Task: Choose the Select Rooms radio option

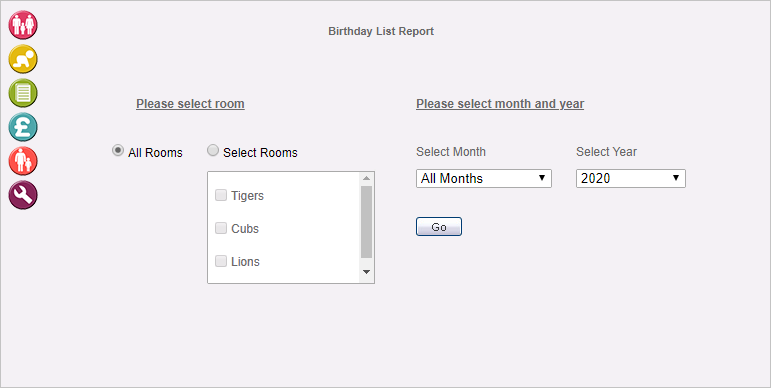Action: pos(213,150)
